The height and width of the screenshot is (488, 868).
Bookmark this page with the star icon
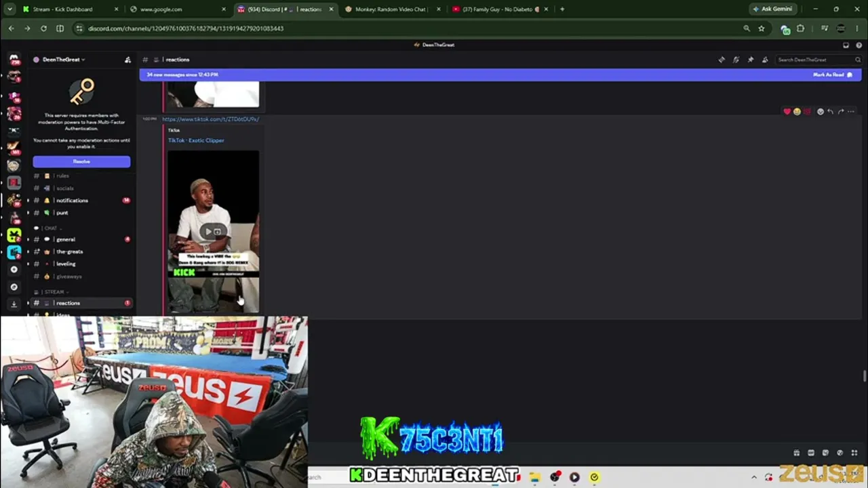point(762,28)
